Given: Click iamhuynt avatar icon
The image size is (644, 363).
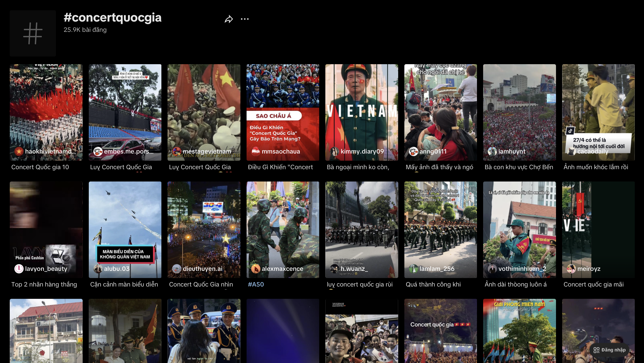Looking at the screenshot, I should coord(492,151).
